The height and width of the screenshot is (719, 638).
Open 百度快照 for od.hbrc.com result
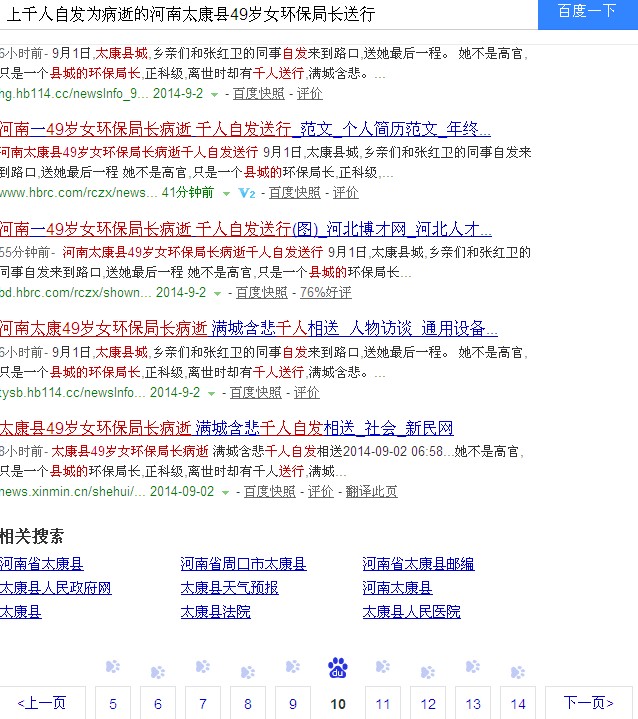261,293
